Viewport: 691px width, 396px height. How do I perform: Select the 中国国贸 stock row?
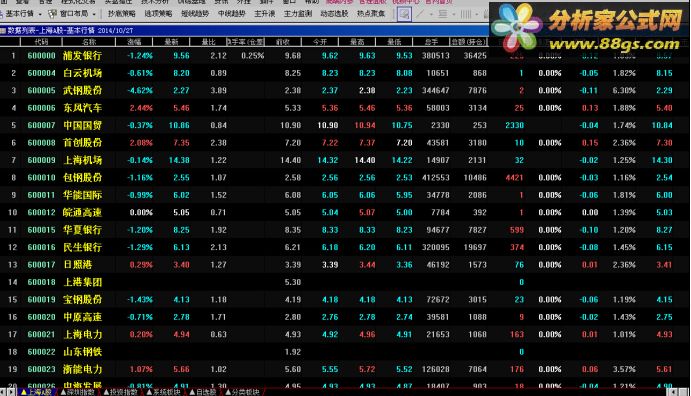346,125
